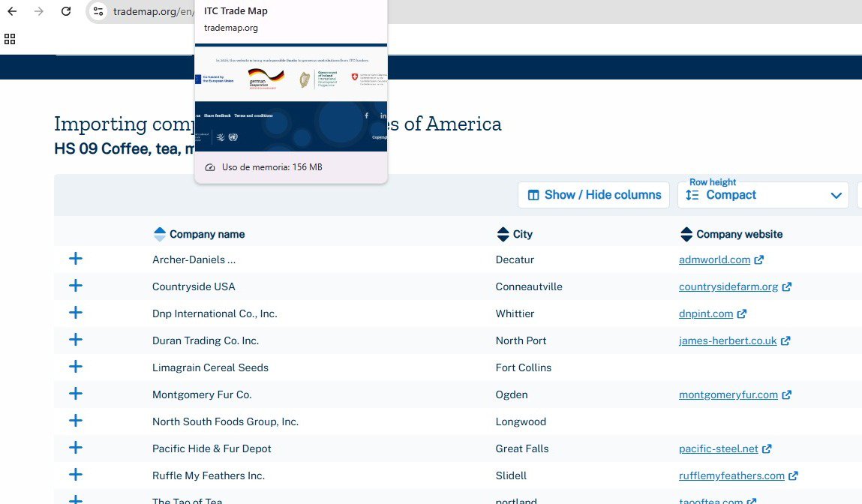Expand the Dnp International Co. row
The image size is (862, 504).
point(76,313)
